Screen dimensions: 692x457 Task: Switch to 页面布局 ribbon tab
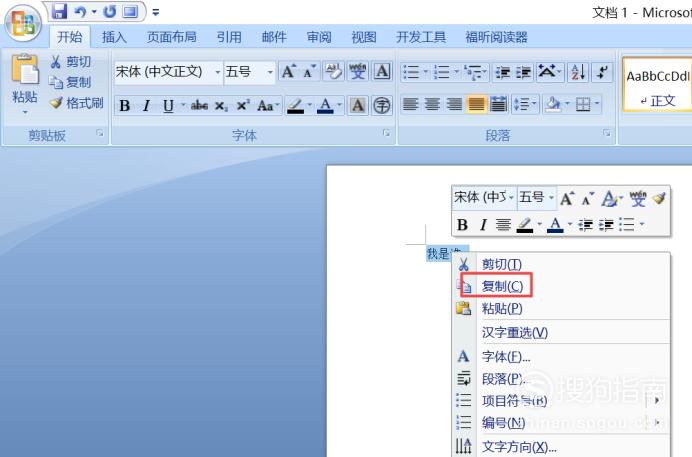pos(172,37)
